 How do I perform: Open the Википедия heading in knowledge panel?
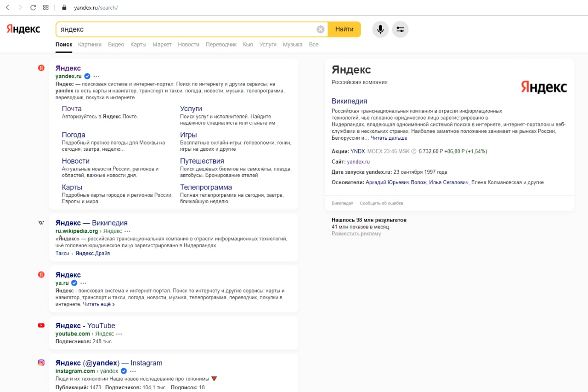[349, 101]
